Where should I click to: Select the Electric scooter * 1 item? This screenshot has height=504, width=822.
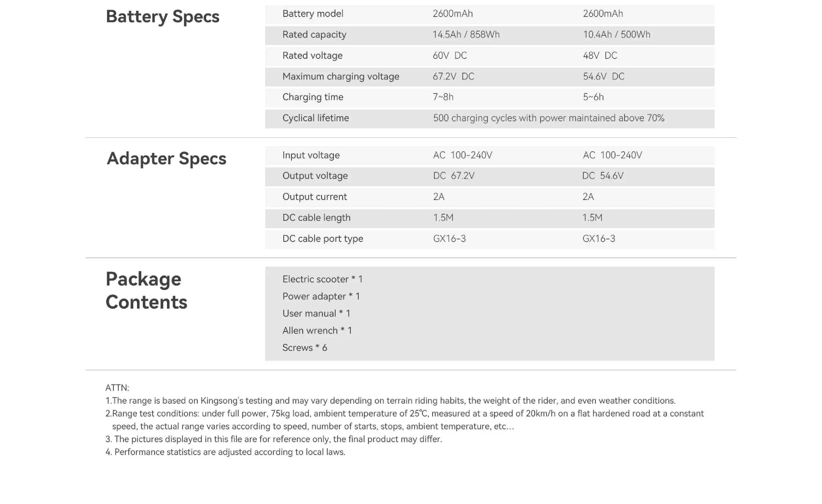click(322, 279)
